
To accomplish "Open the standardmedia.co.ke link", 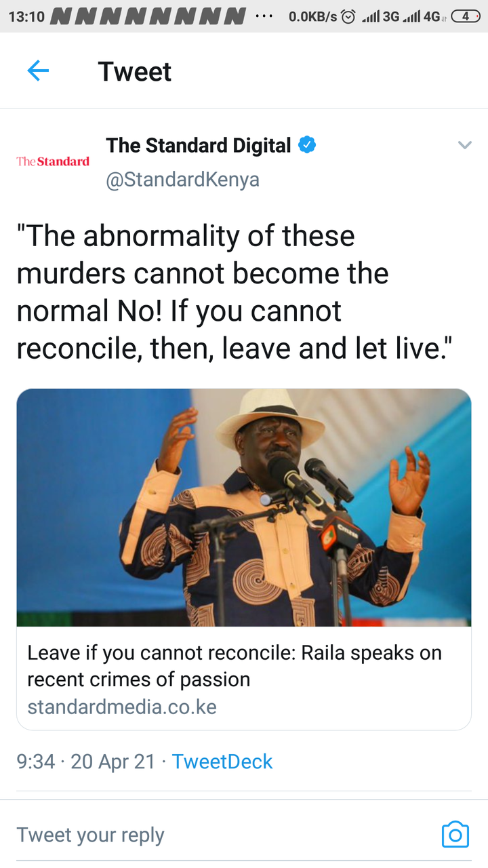I will pos(122,707).
